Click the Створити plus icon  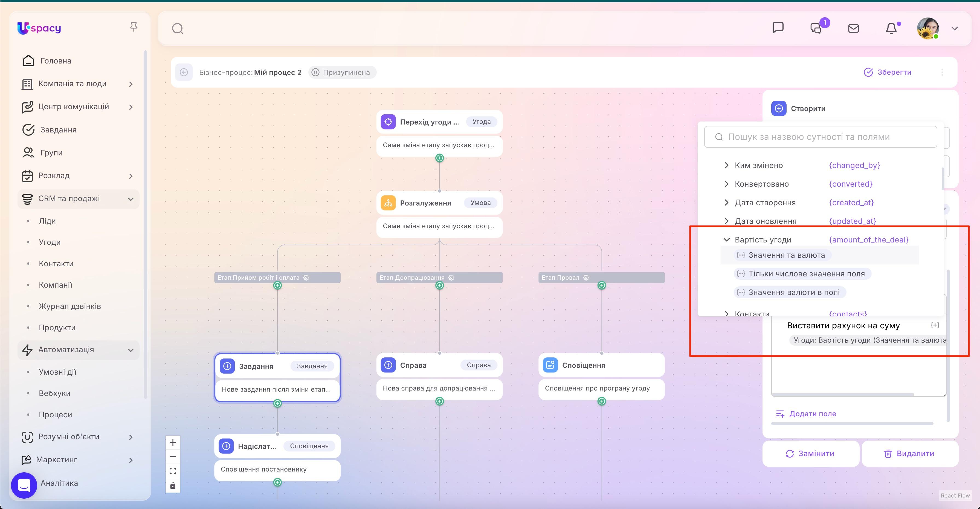click(x=779, y=108)
